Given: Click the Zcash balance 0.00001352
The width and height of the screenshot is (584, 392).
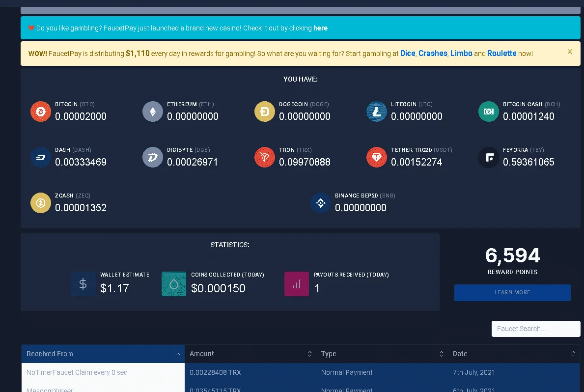Looking at the screenshot, I should pyautogui.click(x=81, y=208).
